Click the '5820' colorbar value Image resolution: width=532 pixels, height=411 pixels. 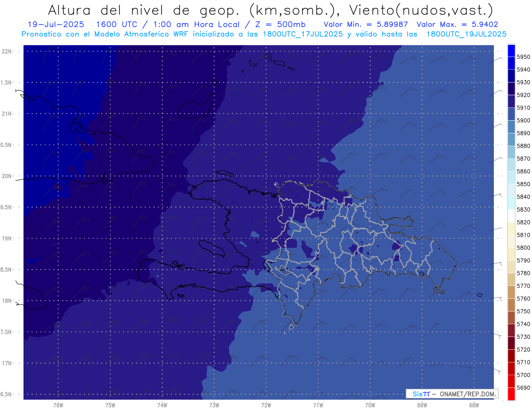pos(524,222)
